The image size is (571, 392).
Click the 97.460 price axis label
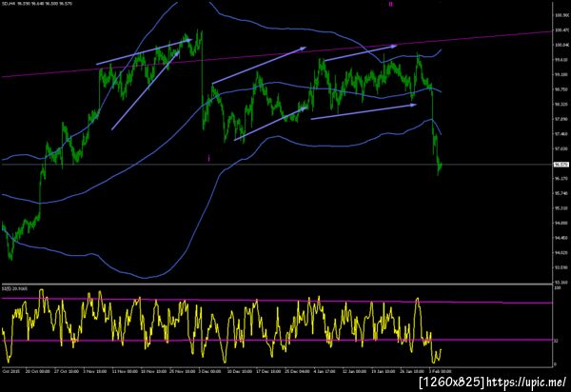point(561,134)
